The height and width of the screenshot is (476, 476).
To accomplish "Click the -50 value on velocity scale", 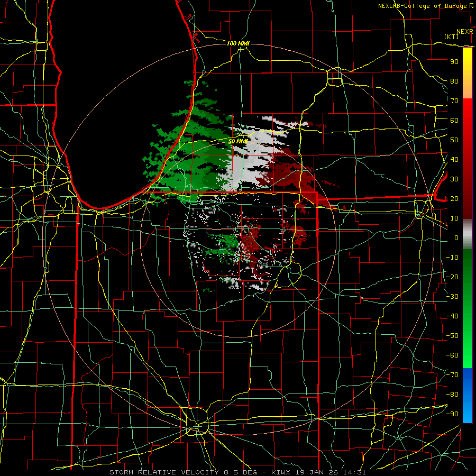I will (x=452, y=336).
